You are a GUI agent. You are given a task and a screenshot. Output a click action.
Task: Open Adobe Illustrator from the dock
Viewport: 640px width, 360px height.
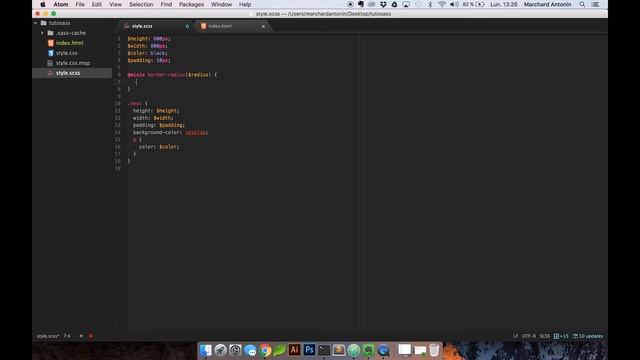[x=294, y=350]
